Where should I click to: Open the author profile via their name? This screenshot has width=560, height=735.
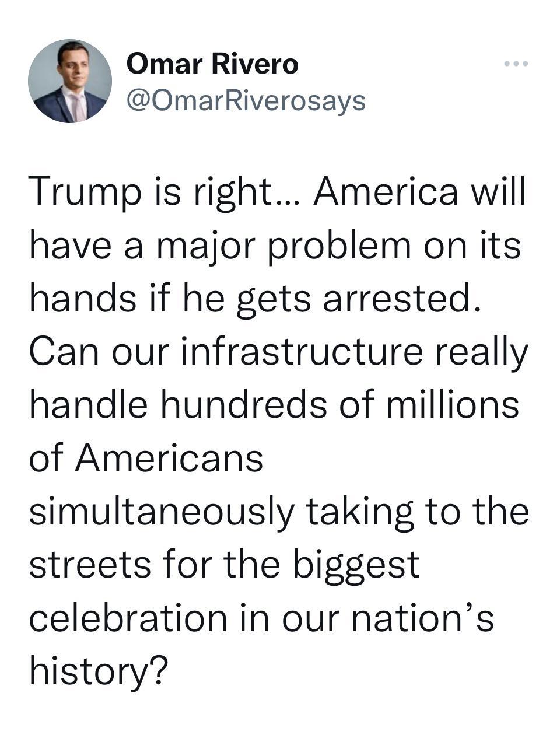click(x=212, y=64)
